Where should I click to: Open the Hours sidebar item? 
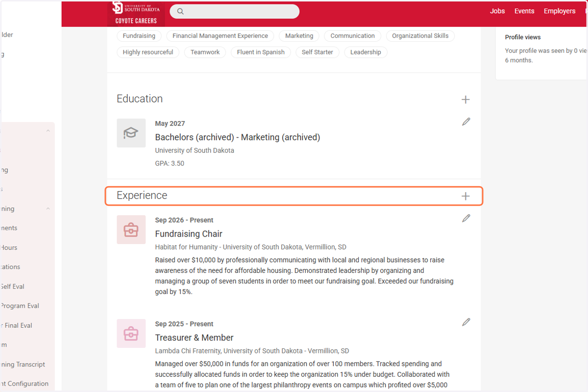(x=9, y=247)
